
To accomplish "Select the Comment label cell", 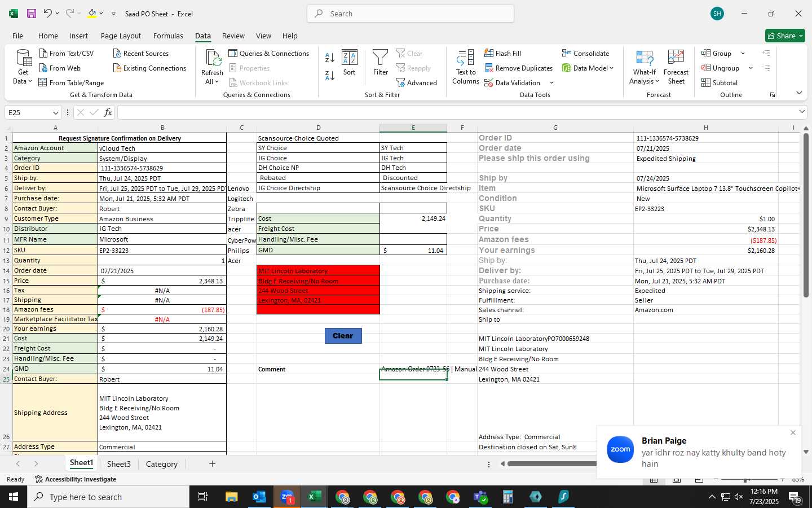I will [318, 369].
